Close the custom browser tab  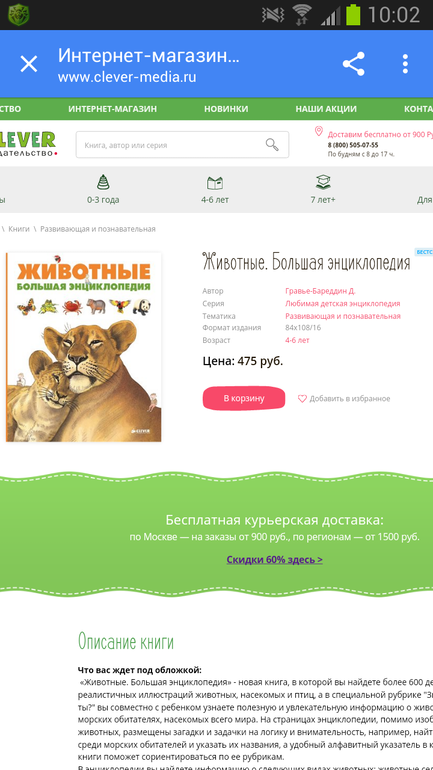(x=28, y=64)
